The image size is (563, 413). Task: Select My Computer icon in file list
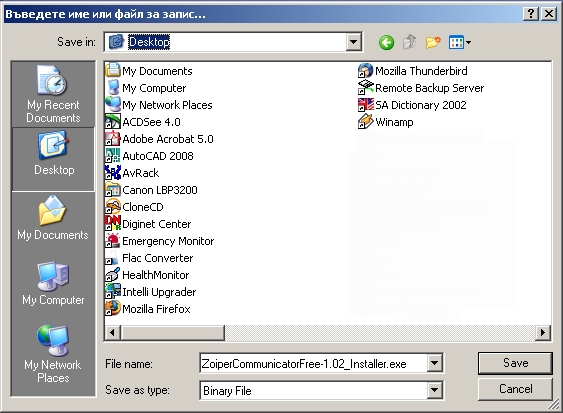tap(113, 87)
